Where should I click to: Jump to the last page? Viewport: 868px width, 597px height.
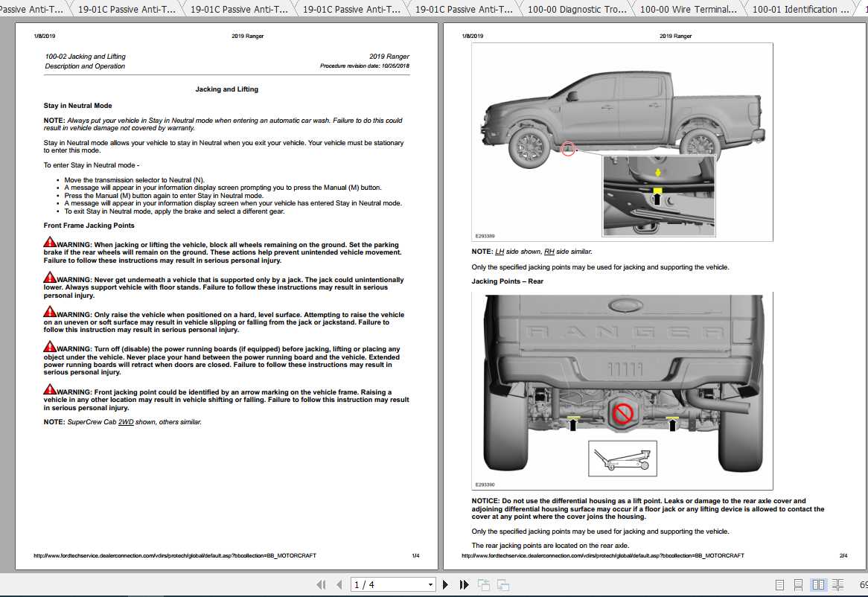click(x=464, y=585)
